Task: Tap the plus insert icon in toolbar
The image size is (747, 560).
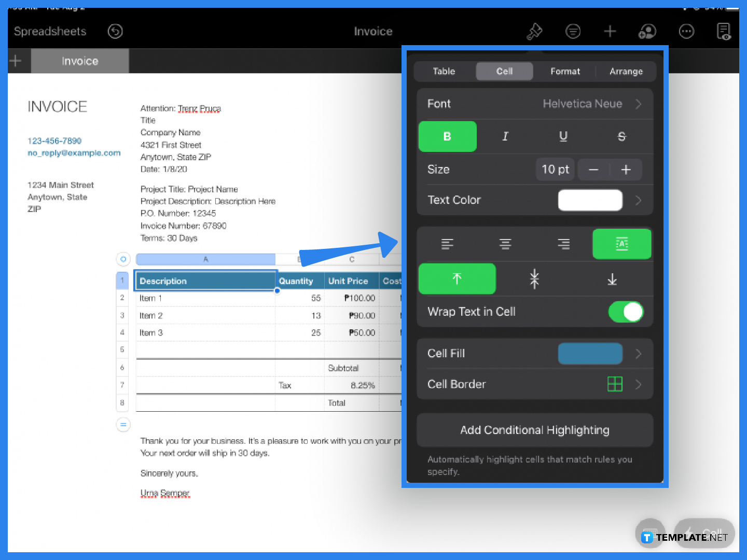Action: click(x=610, y=32)
